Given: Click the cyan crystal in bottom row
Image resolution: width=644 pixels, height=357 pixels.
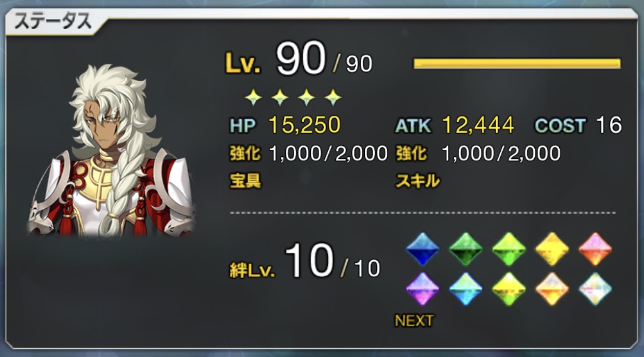Looking at the screenshot, I should point(466,289).
